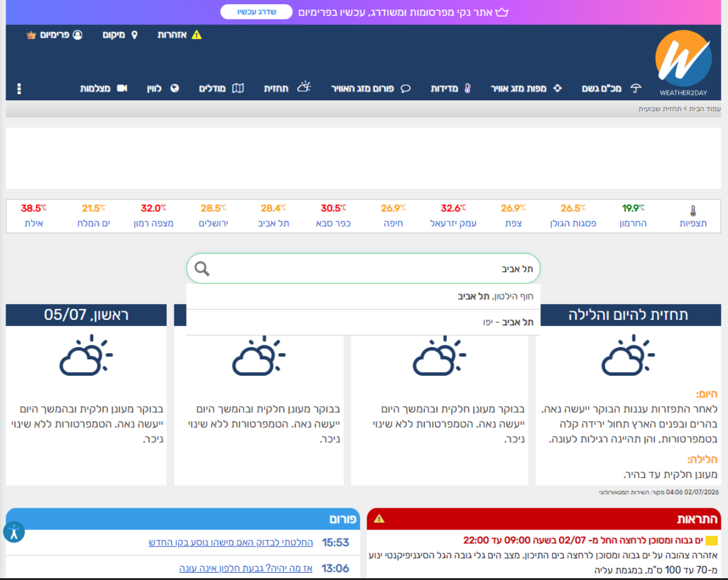Click the crown icon in promo banner
728x580 pixels.
pyautogui.click(x=502, y=12)
